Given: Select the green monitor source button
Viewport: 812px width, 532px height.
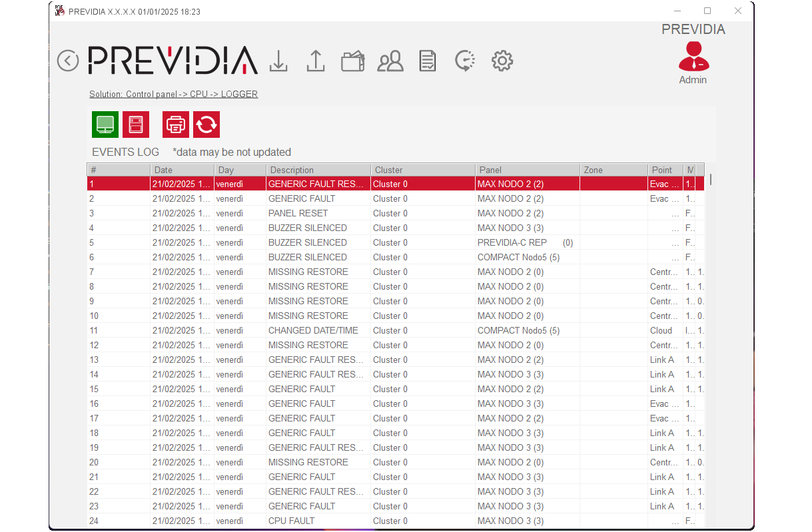Looking at the screenshot, I should point(105,125).
